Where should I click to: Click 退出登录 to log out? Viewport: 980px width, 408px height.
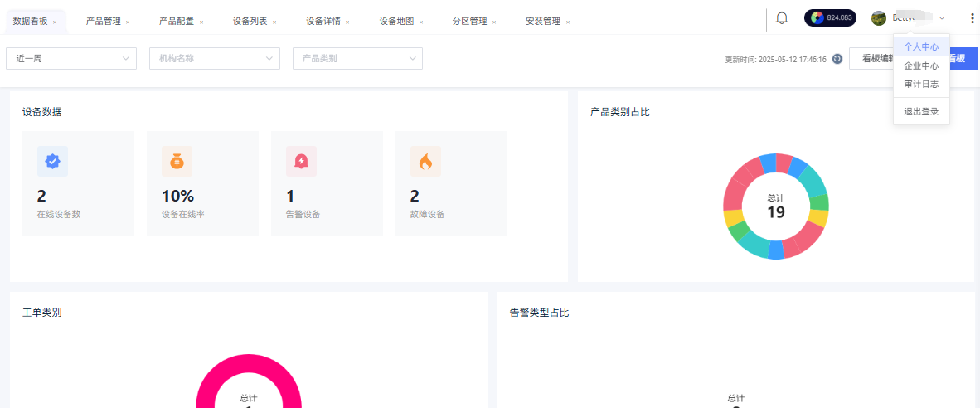[x=921, y=111]
